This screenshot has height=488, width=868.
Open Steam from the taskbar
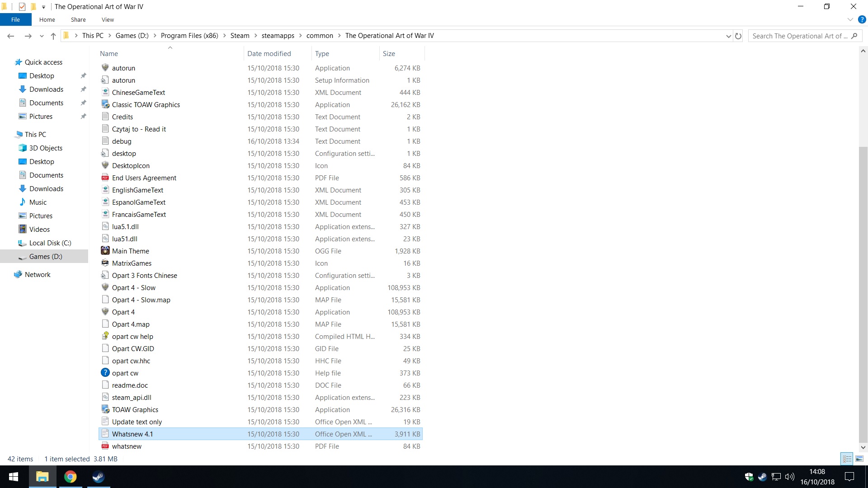pyautogui.click(x=98, y=477)
